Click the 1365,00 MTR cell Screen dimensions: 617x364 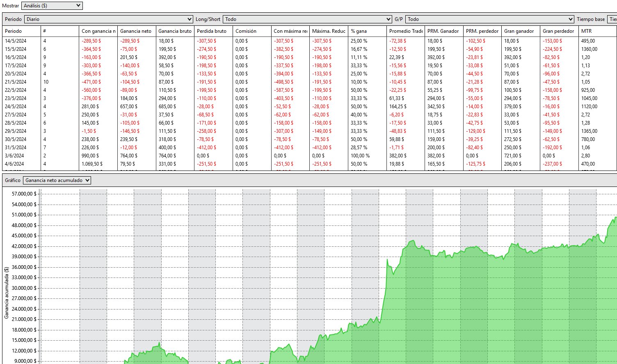click(x=598, y=131)
